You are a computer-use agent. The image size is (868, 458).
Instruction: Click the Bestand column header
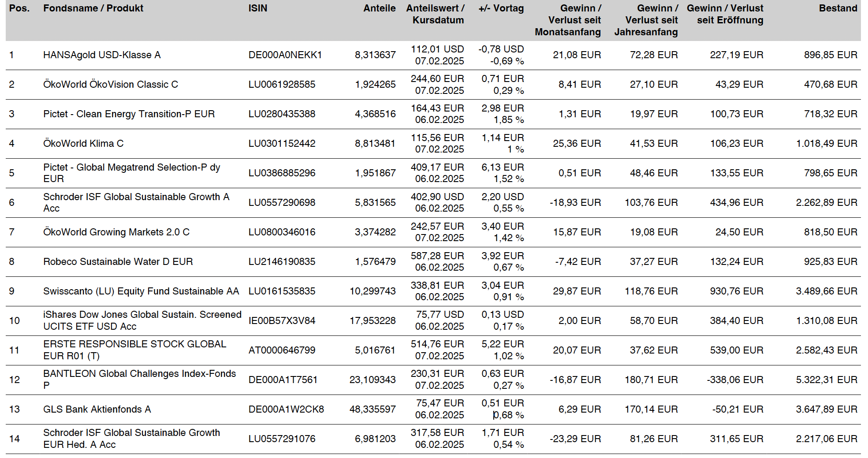pyautogui.click(x=838, y=8)
